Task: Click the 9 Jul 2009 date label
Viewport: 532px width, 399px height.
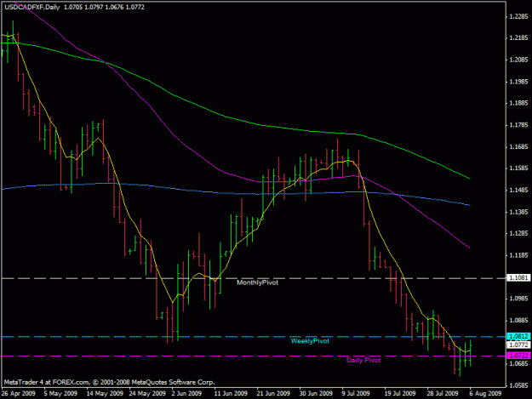Action: (356, 394)
